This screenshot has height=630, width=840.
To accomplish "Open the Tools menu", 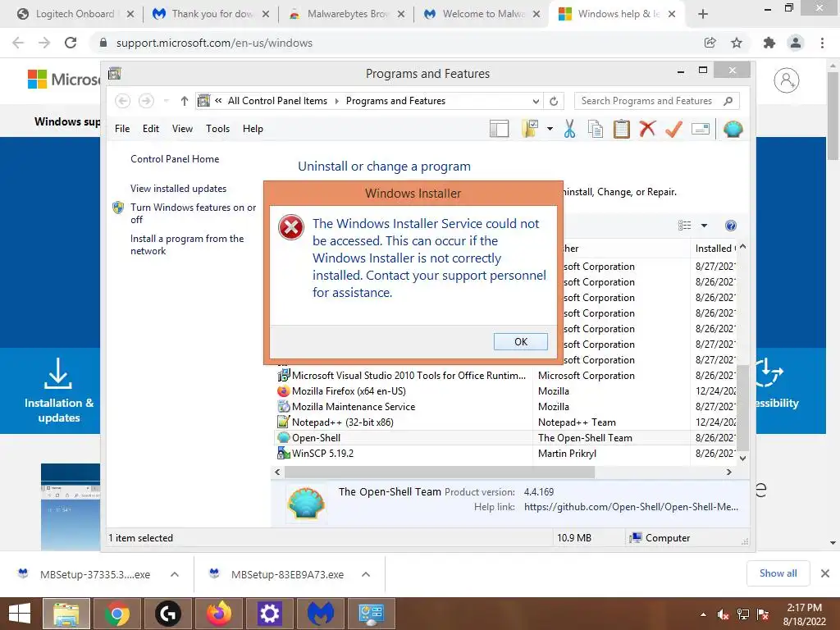I will click(x=217, y=129).
